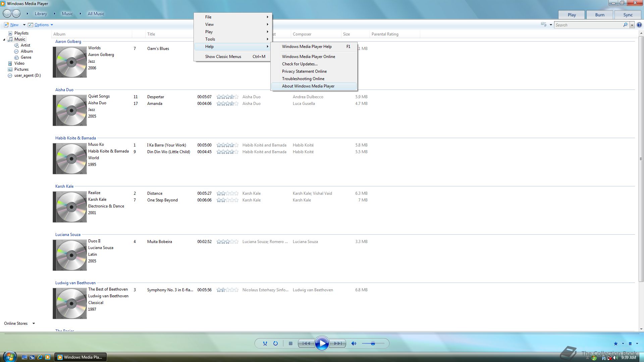This screenshot has width=644, height=362.
Task: Select About Windows Media Player
Action: point(314,86)
